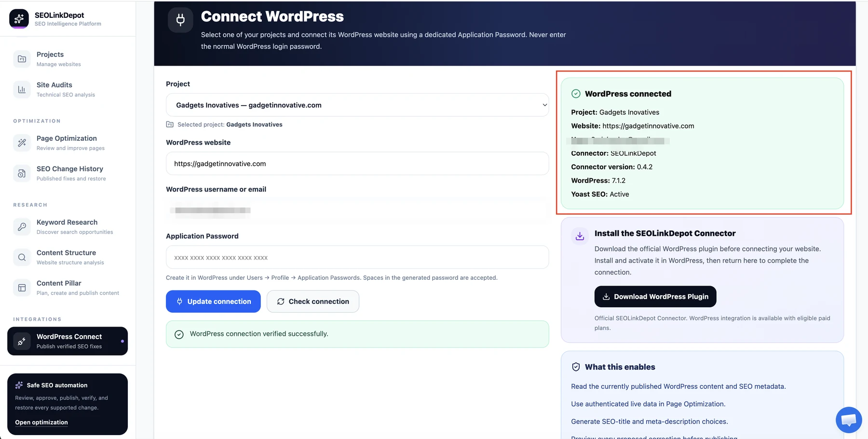868x439 pixels.
Task: Click the Check connection button
Action: click(x=313, y=302)
